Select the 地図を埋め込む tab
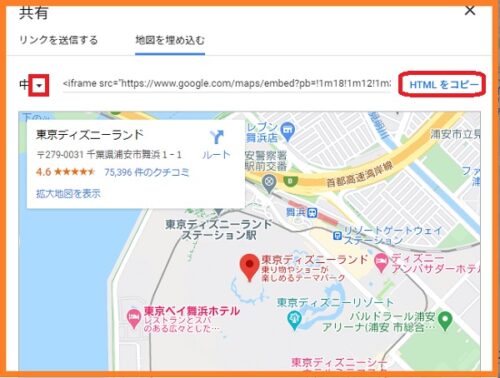 (170, 40)
